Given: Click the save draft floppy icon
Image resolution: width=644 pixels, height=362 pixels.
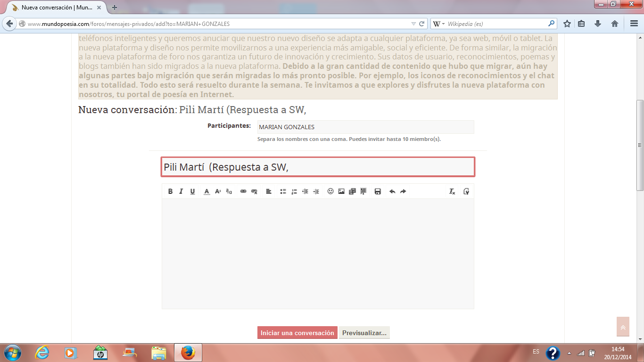Looking at the screenshot, I should (378, 191).
